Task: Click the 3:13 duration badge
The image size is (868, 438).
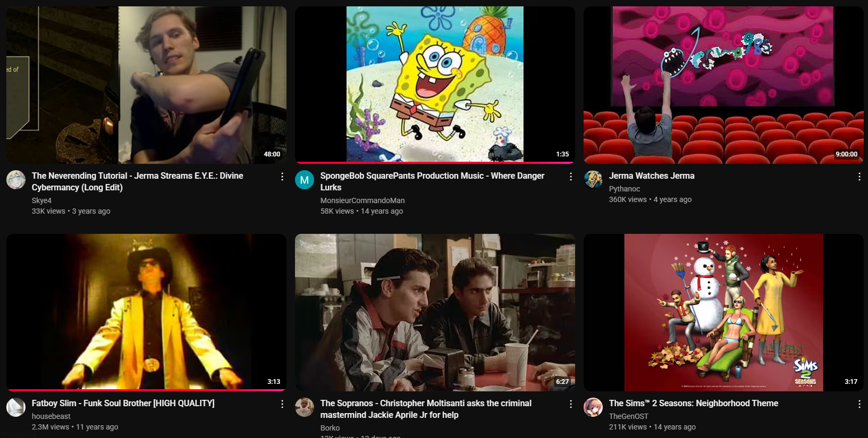Action: pyautogui.click(x=274, y=381)
